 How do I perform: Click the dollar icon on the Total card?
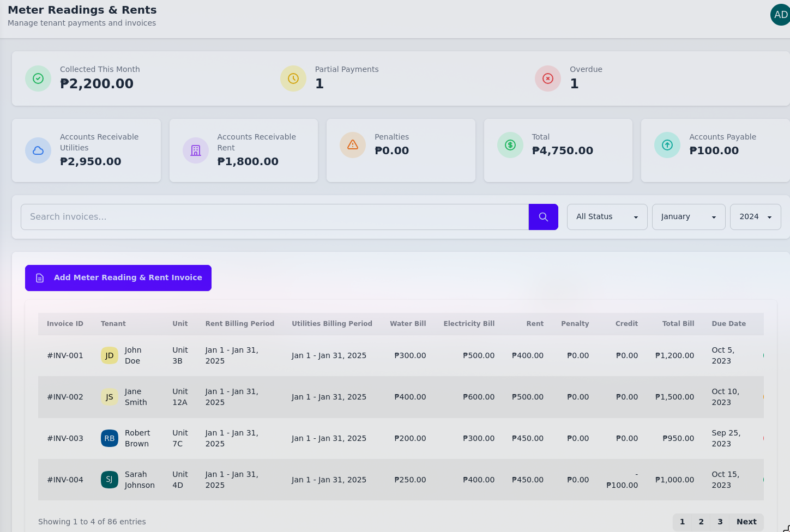tap(510, 145)
